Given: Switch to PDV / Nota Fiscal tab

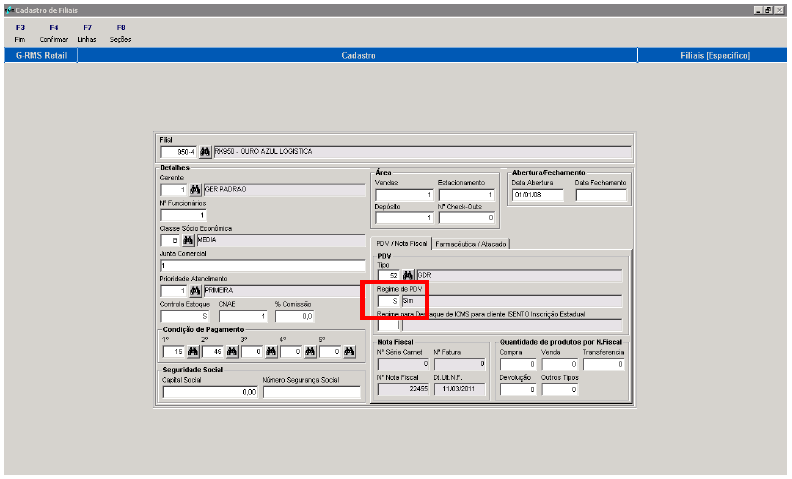Looking at the screenshot, I should click(x=402, y=244).
